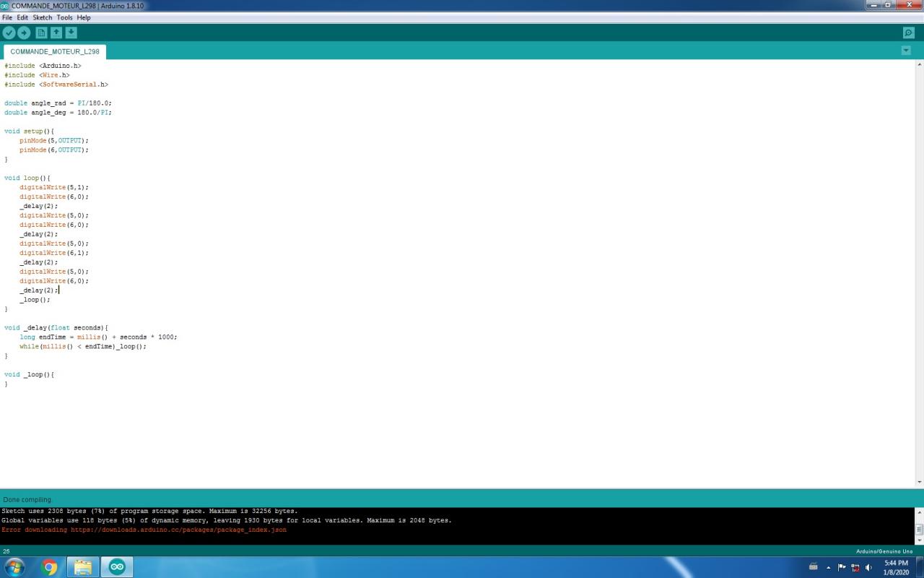Open the sketch tab options dropdown arrow

906,51
